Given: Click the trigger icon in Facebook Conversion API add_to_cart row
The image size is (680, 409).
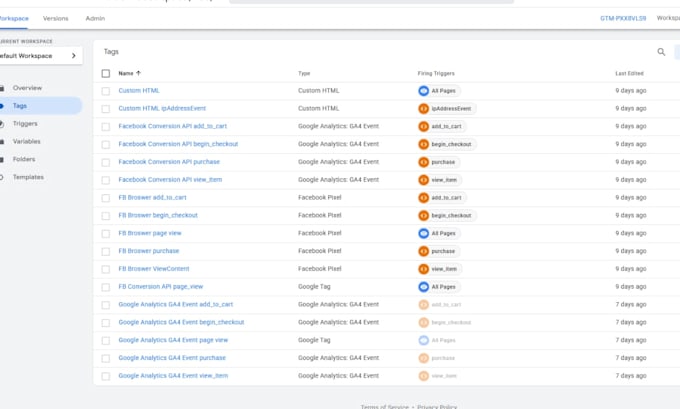Looking at the screenshot, I should (x=423, y=126).
